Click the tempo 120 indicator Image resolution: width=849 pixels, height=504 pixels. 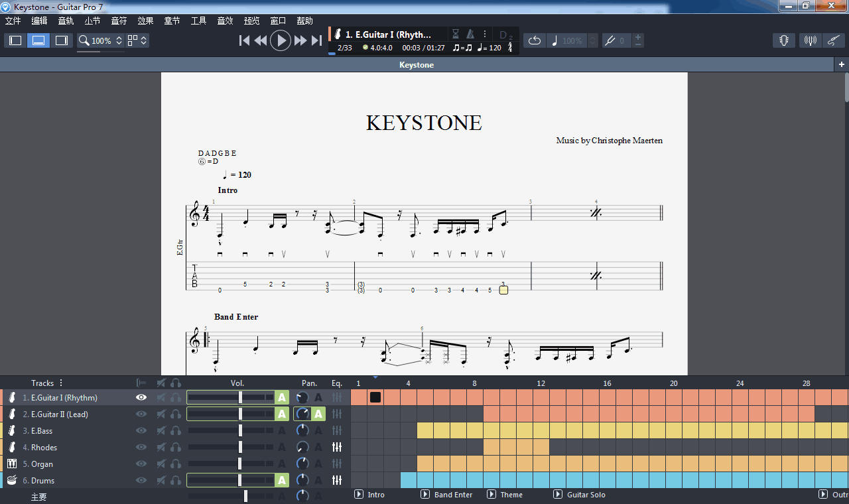tap(490, 48)
